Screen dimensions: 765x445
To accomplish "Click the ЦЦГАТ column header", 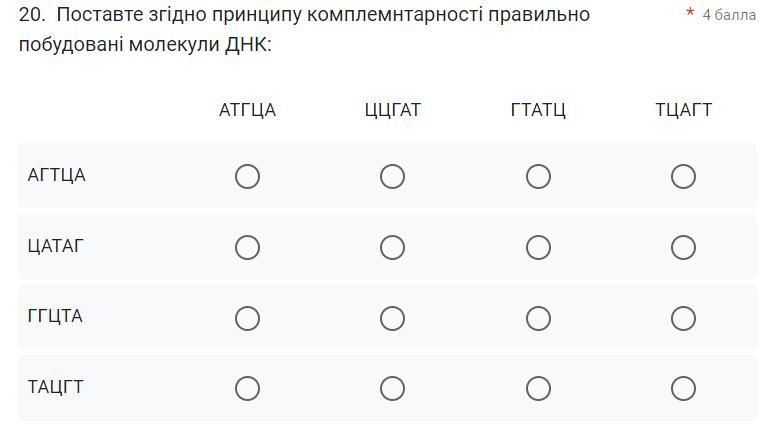I will pos(393,110).
